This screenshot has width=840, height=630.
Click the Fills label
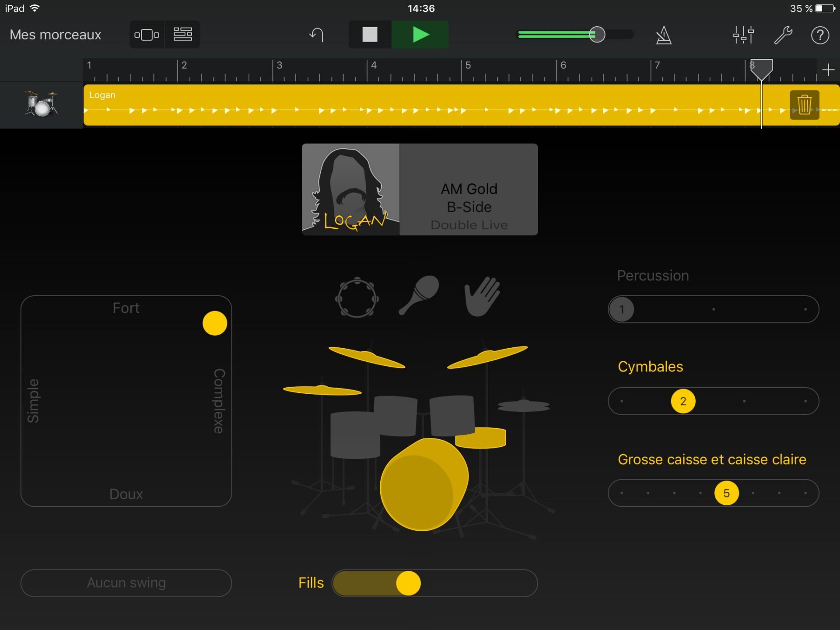tap(311, 583)
